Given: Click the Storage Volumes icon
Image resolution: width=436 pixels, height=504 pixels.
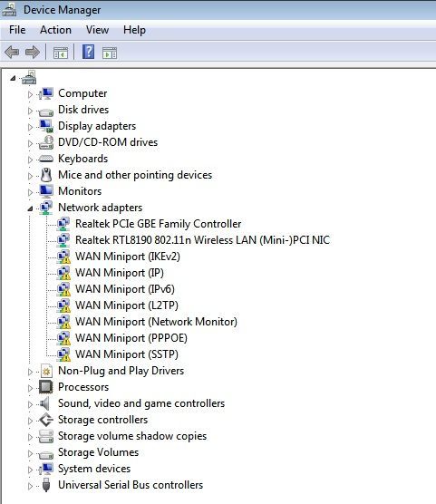Looking at the screenshot, I should click(46, 455).
